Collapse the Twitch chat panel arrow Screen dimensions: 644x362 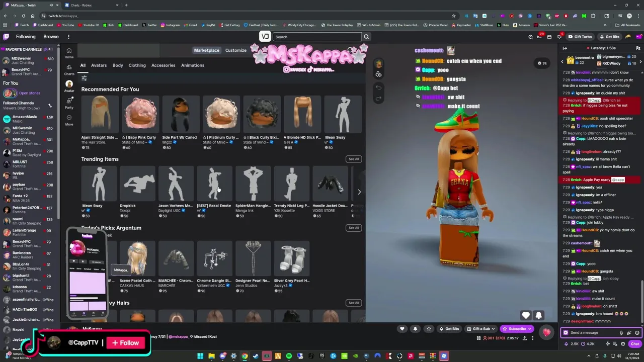[565, 48]
